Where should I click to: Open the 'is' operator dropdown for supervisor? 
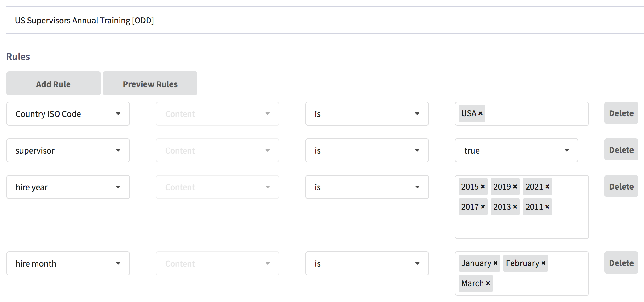coord(367,150)
